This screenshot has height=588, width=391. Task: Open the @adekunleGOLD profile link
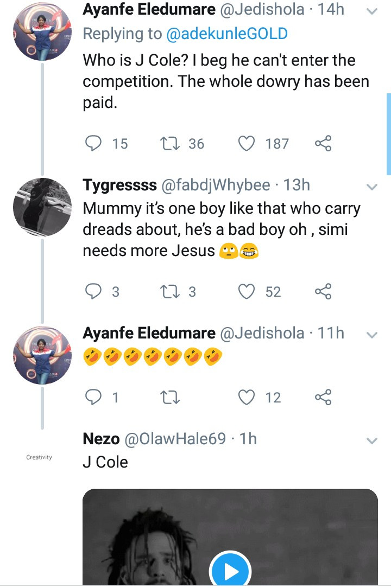(x=226, y=34)
